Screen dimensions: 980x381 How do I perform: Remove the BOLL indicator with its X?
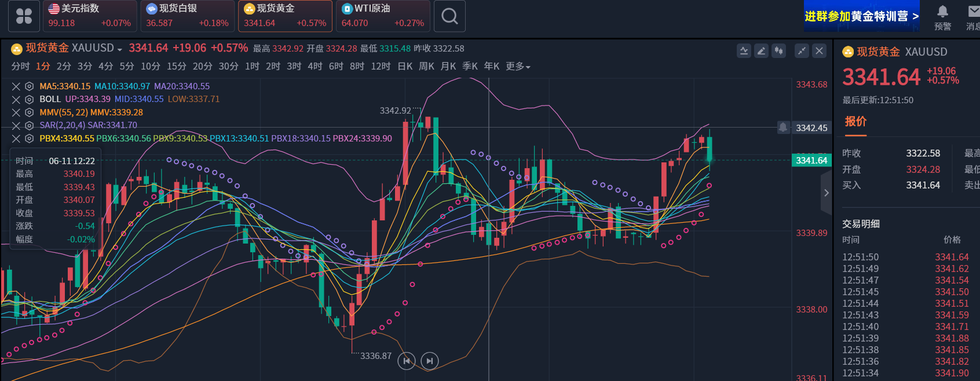tap(16, 99)
